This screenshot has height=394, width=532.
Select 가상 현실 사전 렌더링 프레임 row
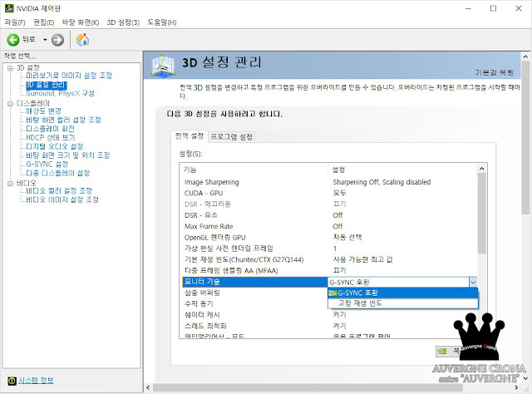tap(328, 249)
